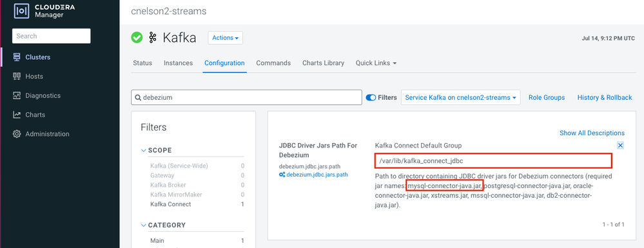
Task: Open Clusters in the sidebar
Action: point(38,57)
